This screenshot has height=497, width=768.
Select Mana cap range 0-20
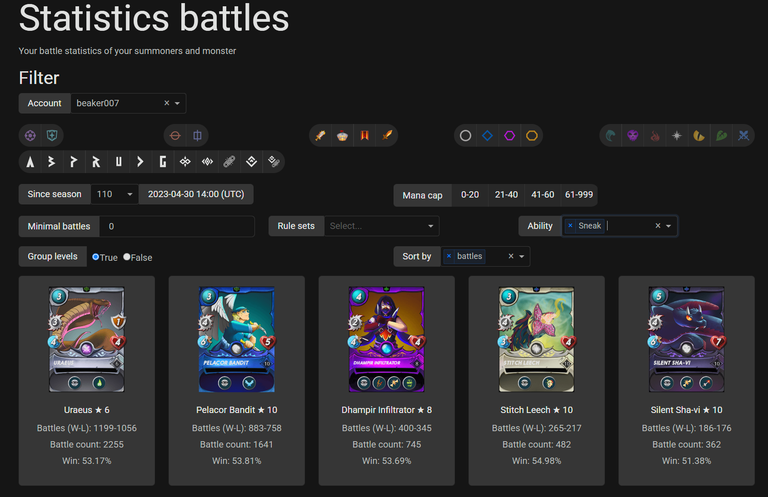(x=470, y=195)
